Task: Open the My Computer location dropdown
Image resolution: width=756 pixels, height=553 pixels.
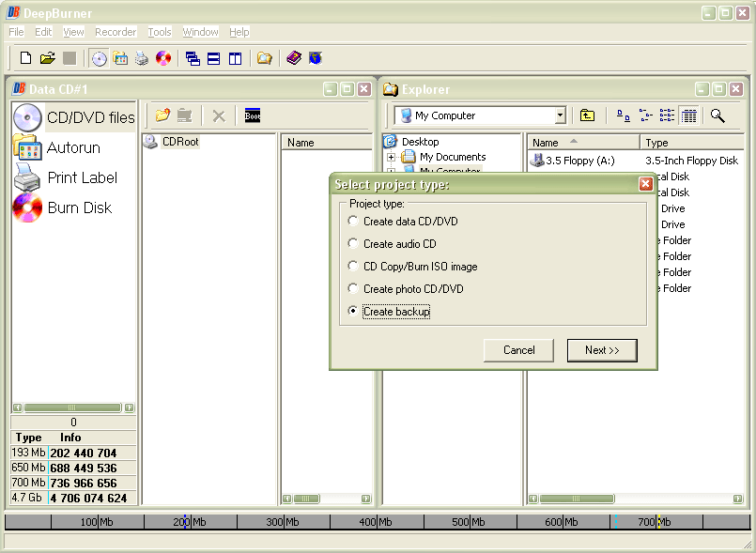Action: point(560,115)
